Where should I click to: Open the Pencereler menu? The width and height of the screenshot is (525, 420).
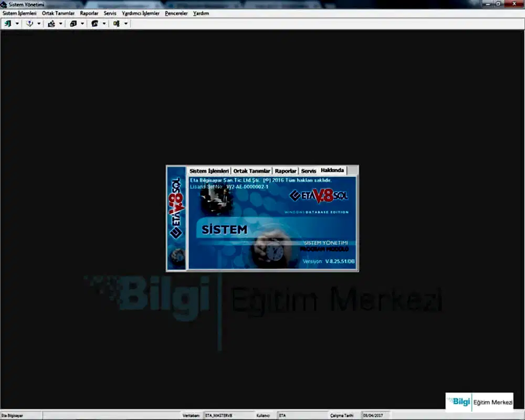(176, 13)
